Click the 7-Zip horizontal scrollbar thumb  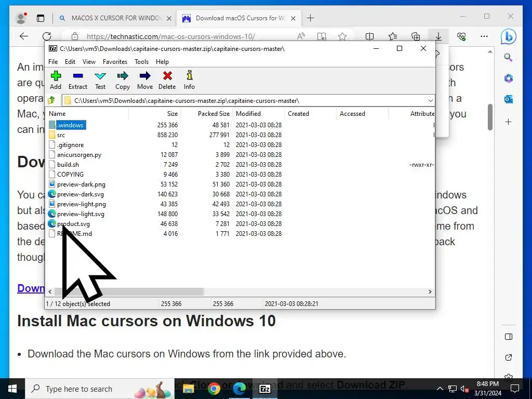point(129,291)
